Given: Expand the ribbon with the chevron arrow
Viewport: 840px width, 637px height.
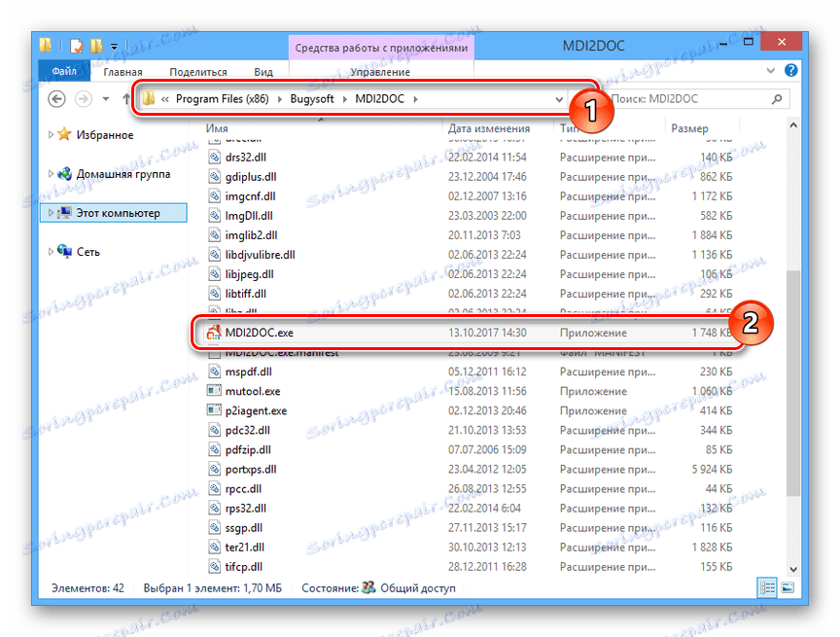Looking at the screenshot, I should coord(770,71).
